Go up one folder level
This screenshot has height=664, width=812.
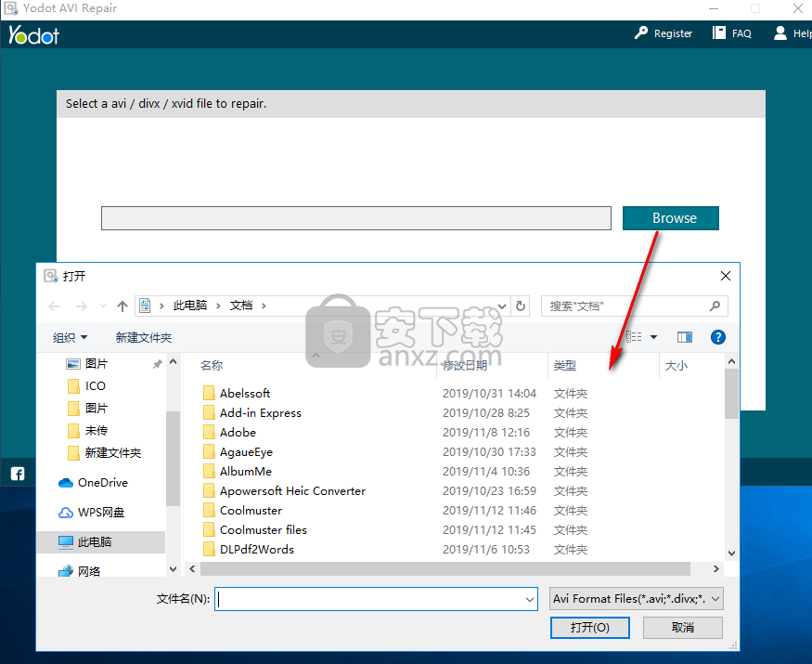122,306
